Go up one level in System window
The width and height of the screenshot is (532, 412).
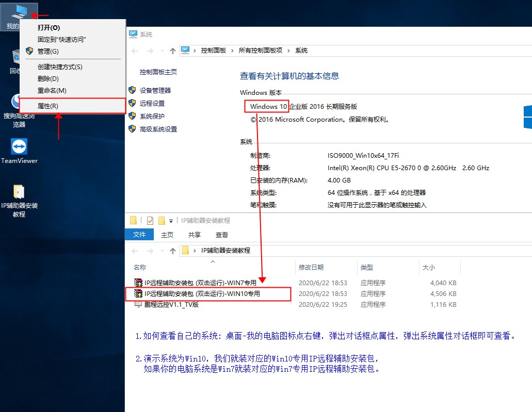pos(173,51)
